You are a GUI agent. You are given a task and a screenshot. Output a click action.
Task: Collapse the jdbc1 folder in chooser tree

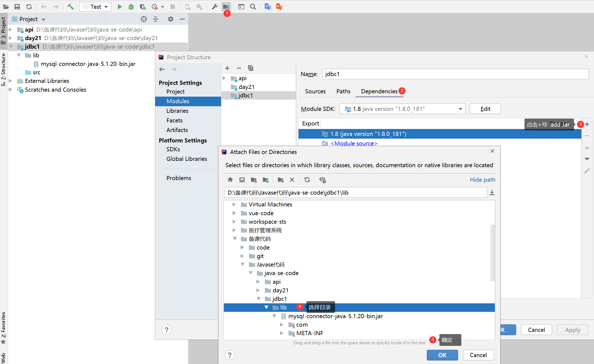coord(258,299)
